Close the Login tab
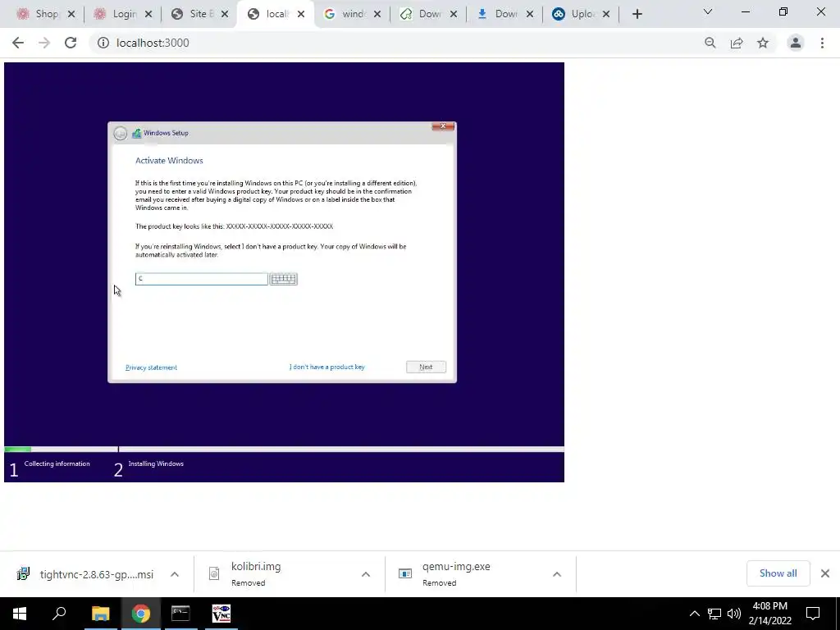This screenshot has width=840, height=630. pyautogui.click(x=148, y=15)
